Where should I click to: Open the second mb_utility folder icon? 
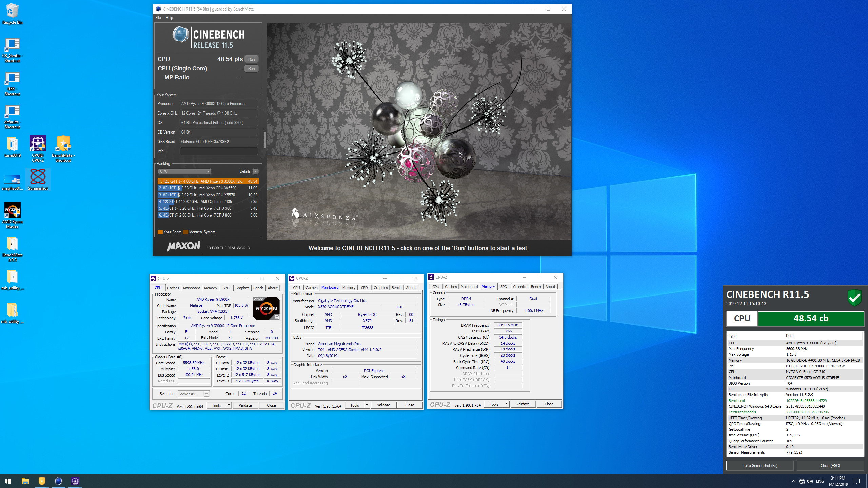tap(13, 313)
